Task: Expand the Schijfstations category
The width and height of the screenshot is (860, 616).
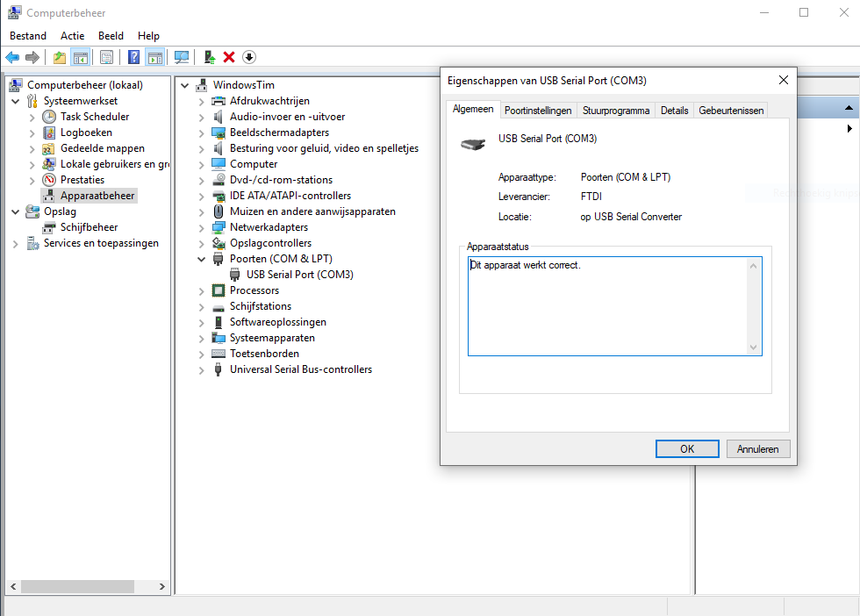Action: (201, 307)
